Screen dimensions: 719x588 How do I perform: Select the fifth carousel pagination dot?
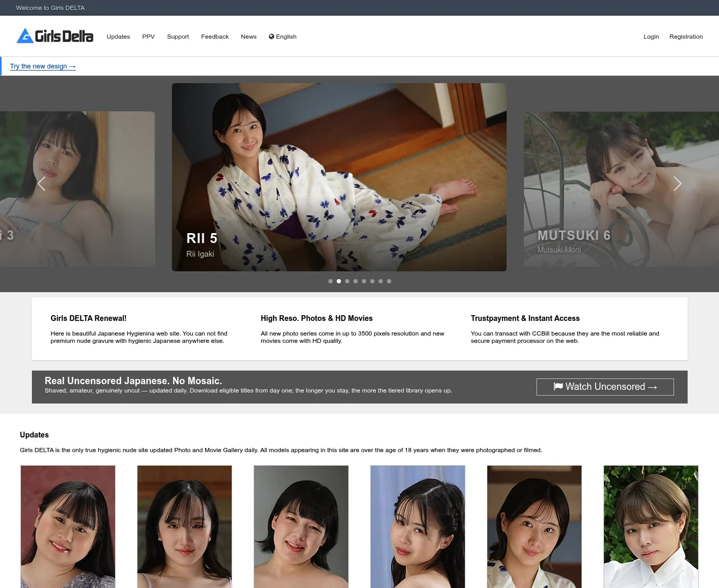[x=364, y=281]
